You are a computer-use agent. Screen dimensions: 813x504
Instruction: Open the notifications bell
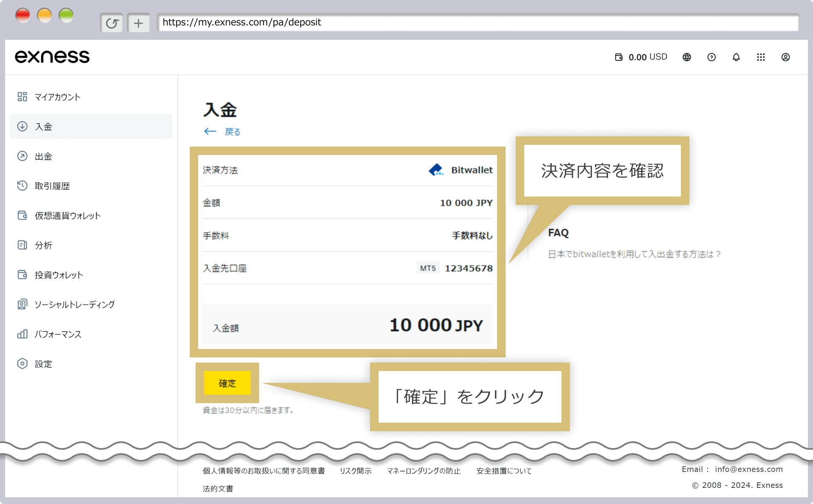(736, 57)
